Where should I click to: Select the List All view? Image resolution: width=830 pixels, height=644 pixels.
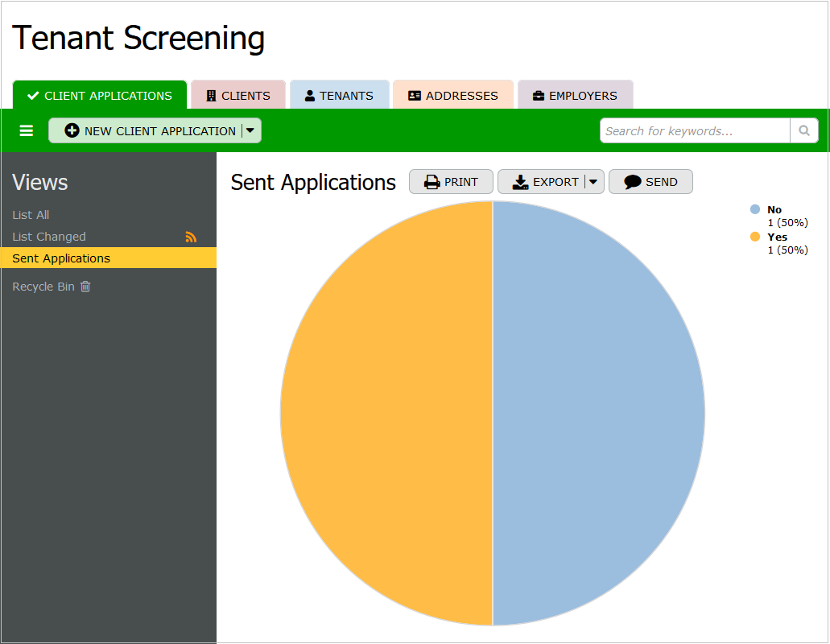click(31, 215)
